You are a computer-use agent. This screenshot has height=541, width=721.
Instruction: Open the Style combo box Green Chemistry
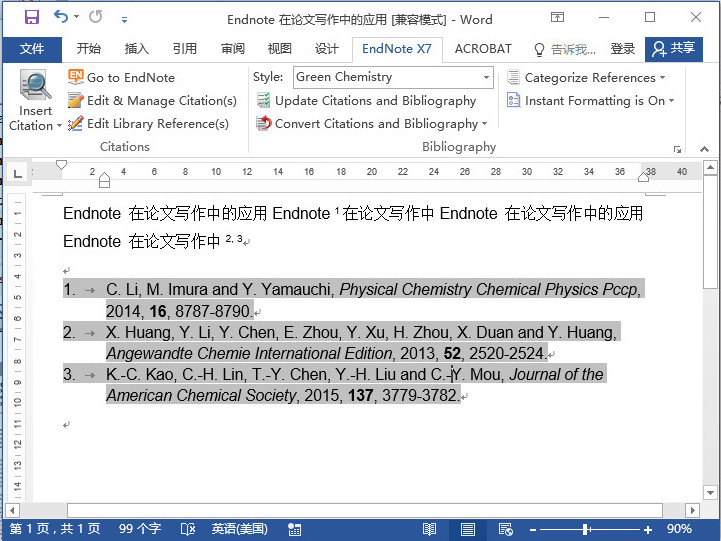(x=393, y=77)
